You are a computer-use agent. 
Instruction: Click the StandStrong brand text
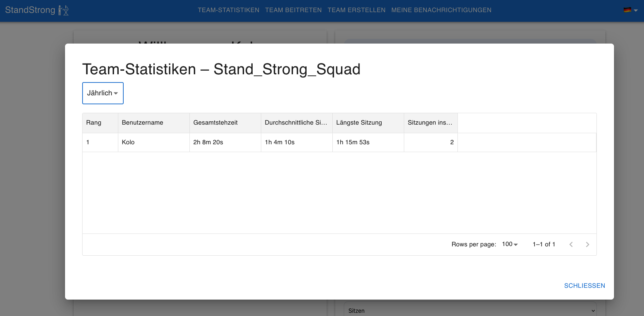pos(30,10)
